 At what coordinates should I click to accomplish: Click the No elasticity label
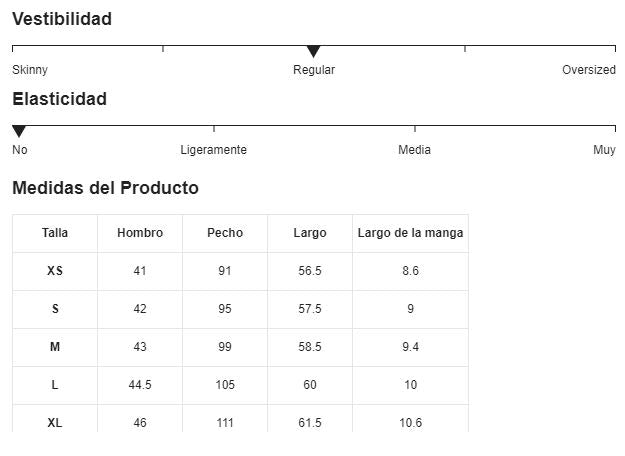click(x=20, y=150)
